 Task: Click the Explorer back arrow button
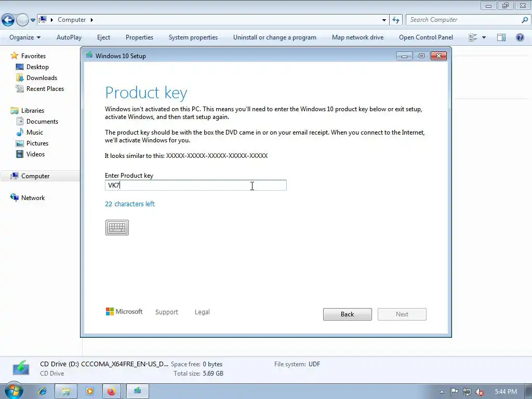pos(8,20)
